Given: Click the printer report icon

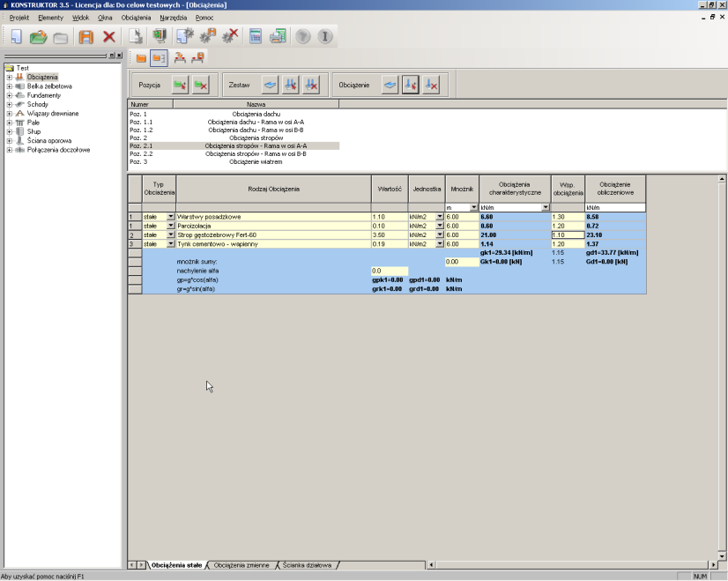Looking at the screenshot, I should pos(278,36).
